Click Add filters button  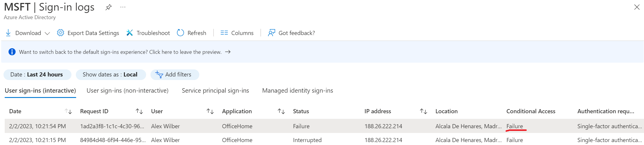pyautogui.click(x=175, y=75)
